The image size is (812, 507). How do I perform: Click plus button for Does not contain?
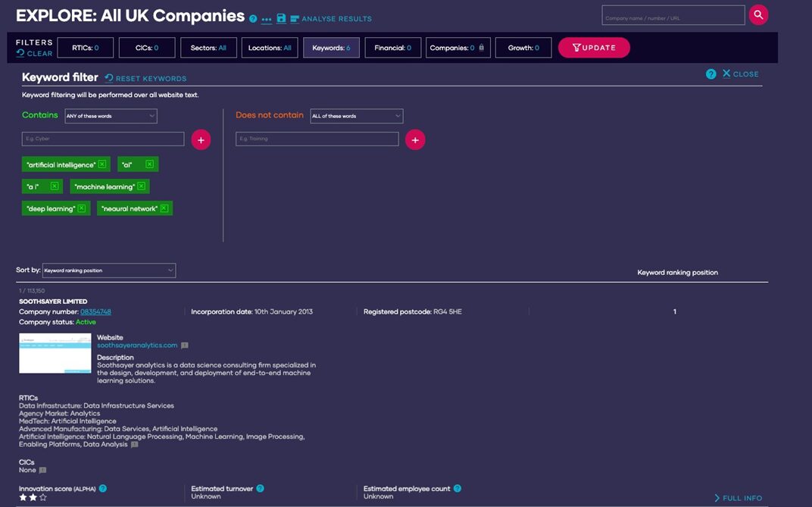point(415,139)
